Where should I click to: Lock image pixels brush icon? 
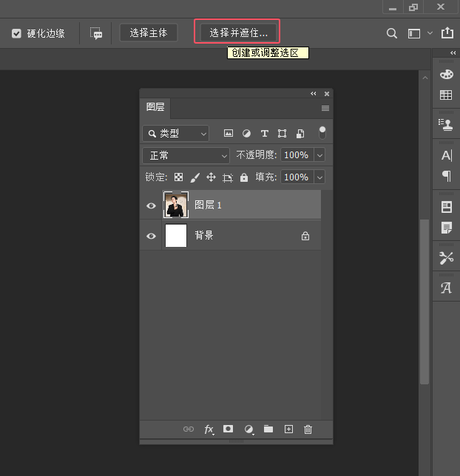(x=195, y=177)
